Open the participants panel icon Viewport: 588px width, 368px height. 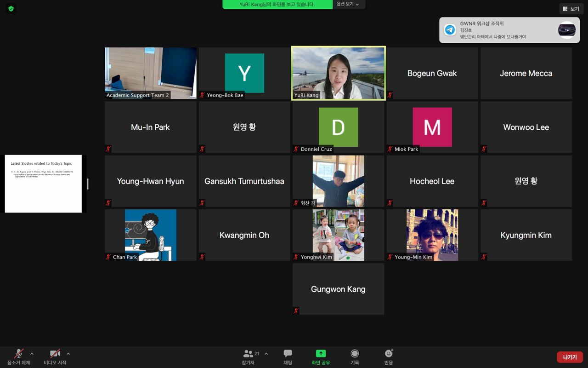248,354
